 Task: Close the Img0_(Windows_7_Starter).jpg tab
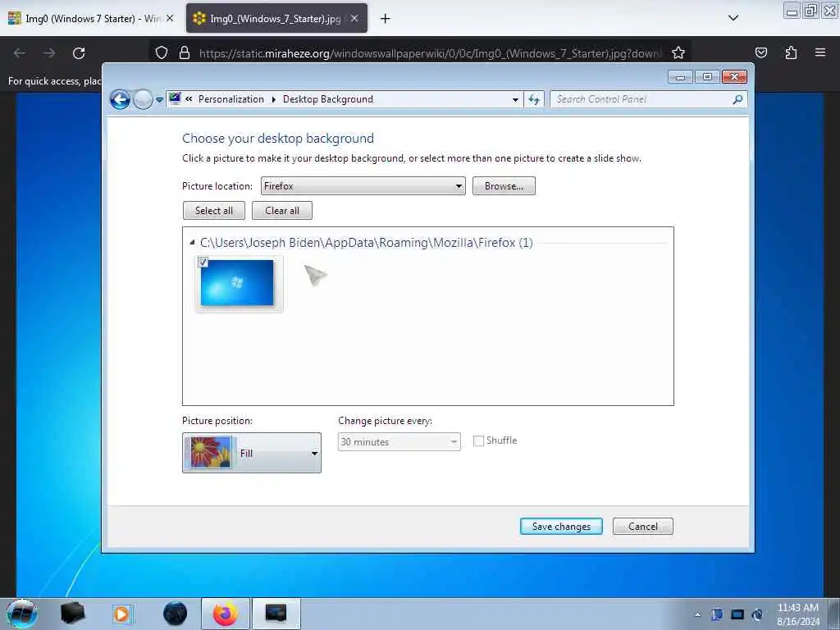(x=354, y=18)
